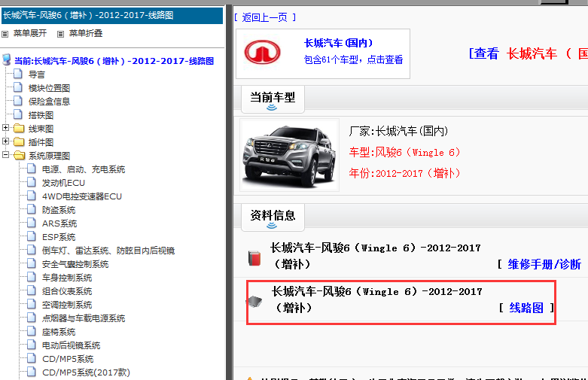Select 导言 in the tree
The width and height of the screenshot is (588, 380).
point(37,74)
